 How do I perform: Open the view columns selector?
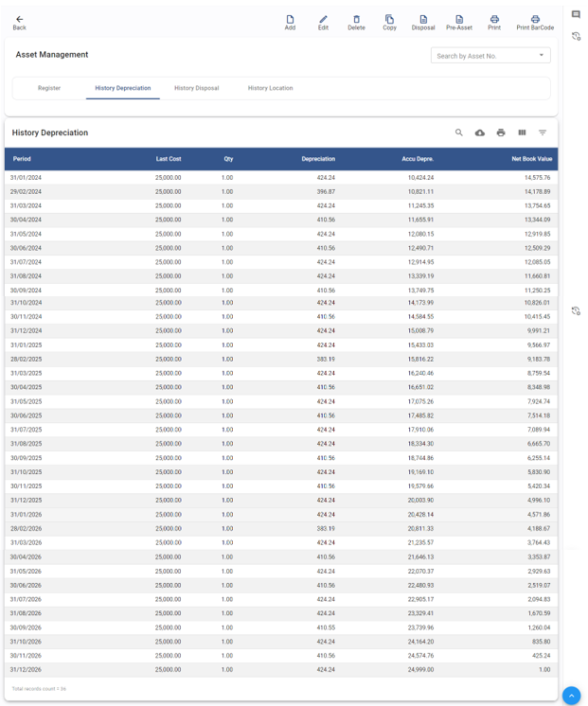[522, 132]
